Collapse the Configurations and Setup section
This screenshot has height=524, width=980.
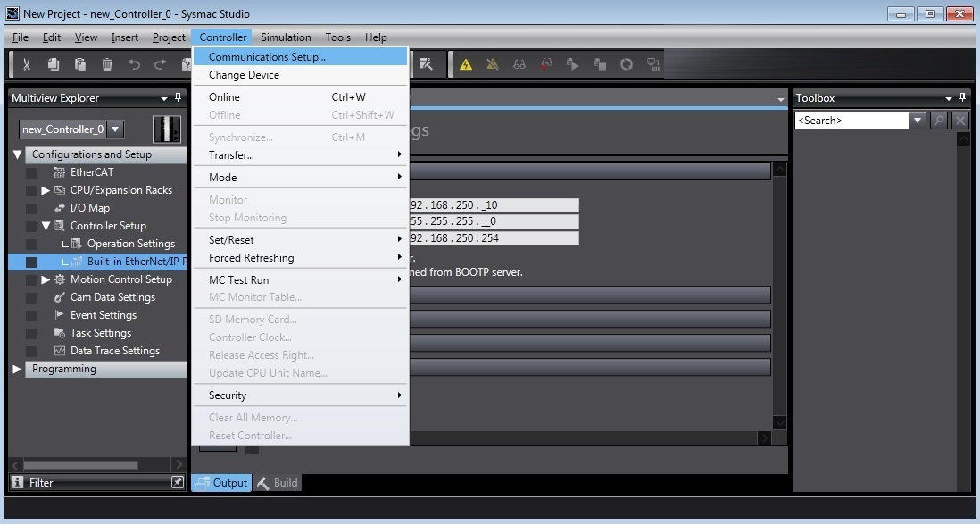tap(18, 154)
